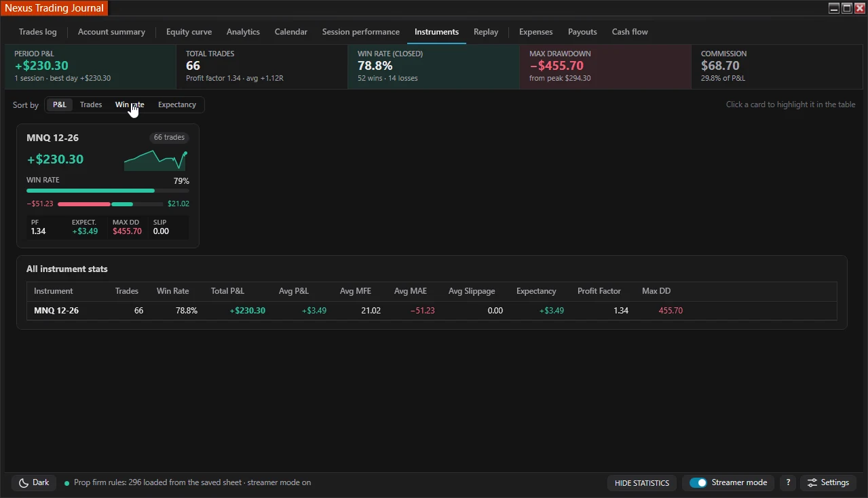Image resolution: width=868 pixels, height=498 pixels.
Task: Click the card's EXPECT. +$3.49 value
Action: click(85, 231)
